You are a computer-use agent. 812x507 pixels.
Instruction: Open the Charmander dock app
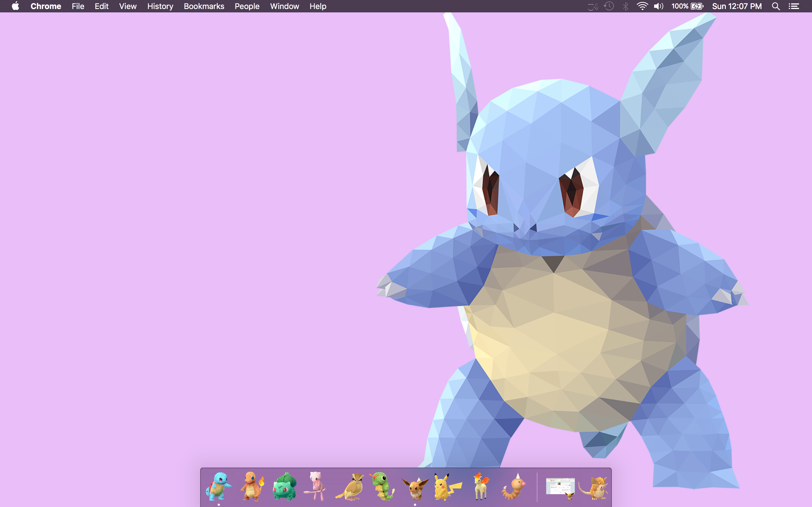tap(252, 486)
